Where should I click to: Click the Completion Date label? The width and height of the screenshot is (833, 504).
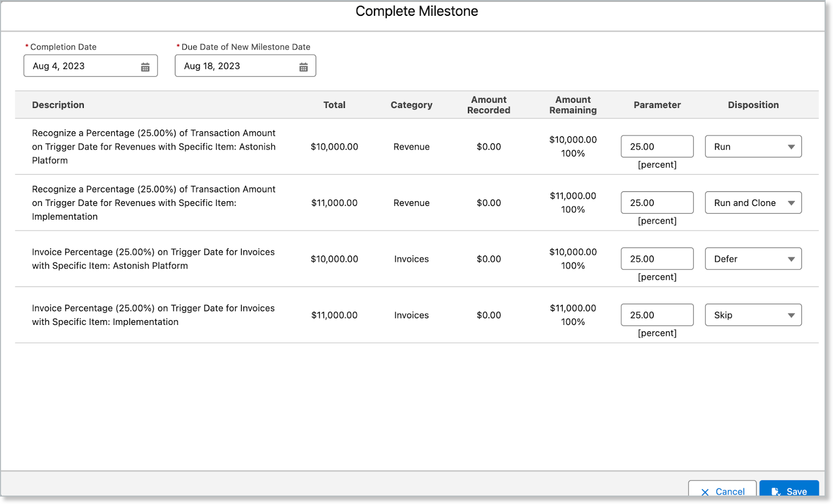[x=63, y=47]
